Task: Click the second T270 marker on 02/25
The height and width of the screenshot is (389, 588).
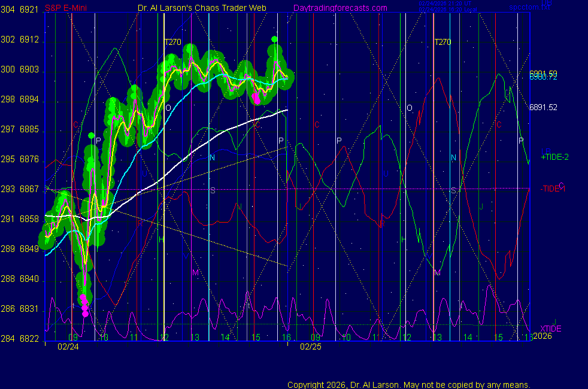Action: pyautogui.click(x=442, y=42)
